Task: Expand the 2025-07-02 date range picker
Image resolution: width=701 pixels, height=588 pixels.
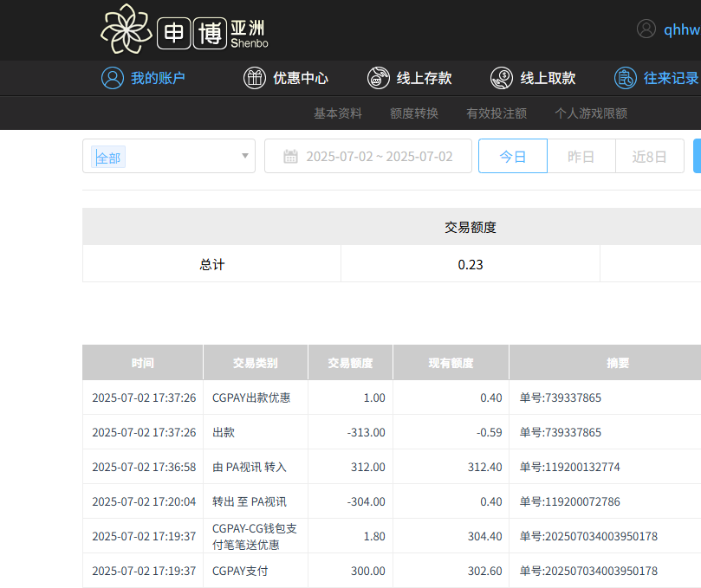Action: click(x=368, y=156)
